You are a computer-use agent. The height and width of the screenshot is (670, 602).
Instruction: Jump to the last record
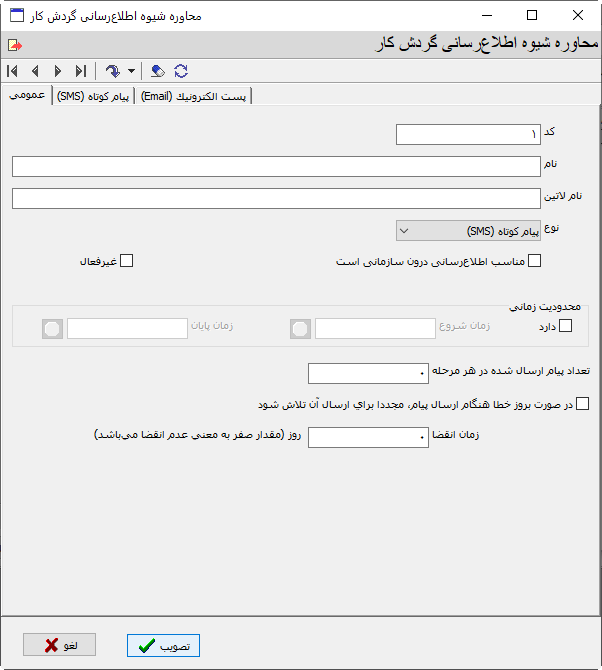(x=80, y=71)
